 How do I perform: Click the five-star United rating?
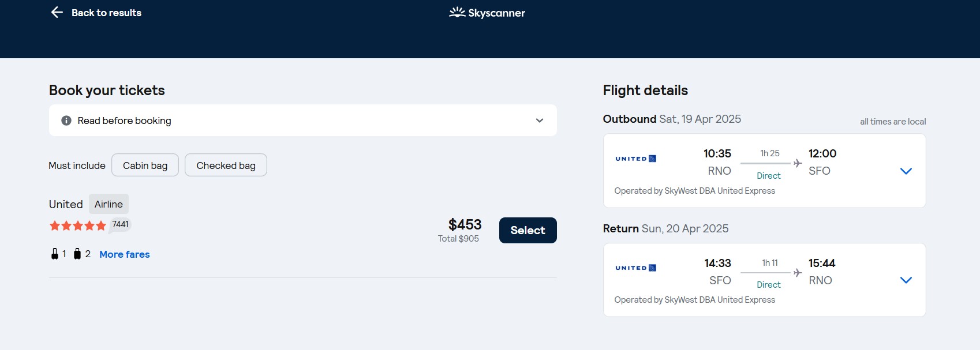[x=78, y=225]
